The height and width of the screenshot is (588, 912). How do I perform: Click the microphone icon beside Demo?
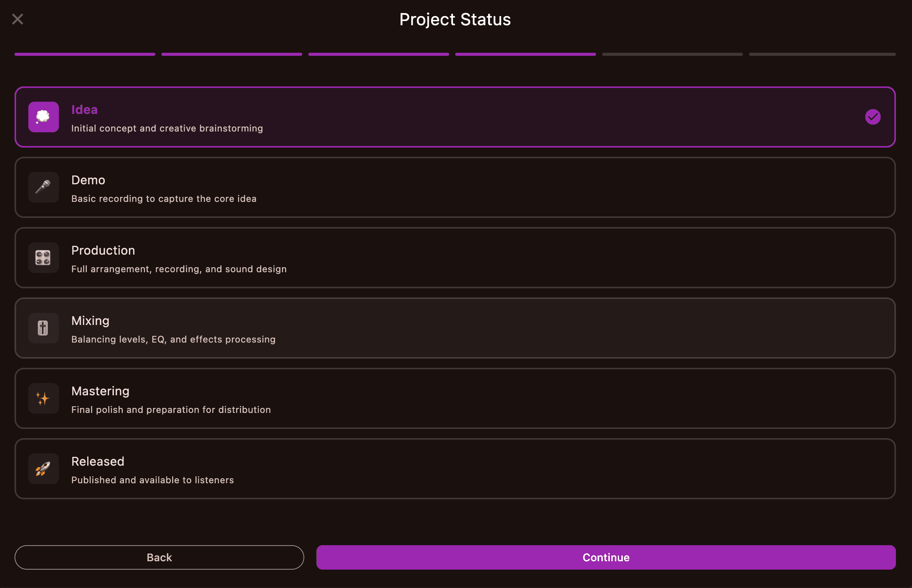coord(43,187)
